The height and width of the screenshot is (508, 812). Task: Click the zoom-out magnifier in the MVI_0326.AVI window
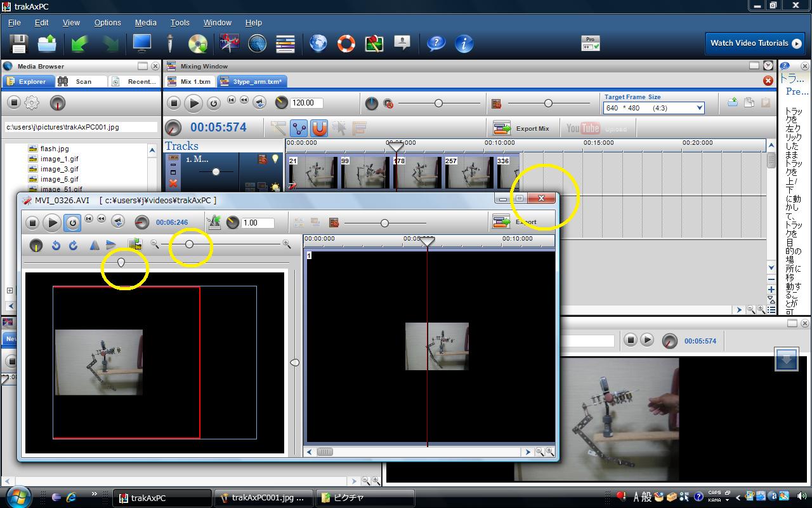(x=154, y=244)
